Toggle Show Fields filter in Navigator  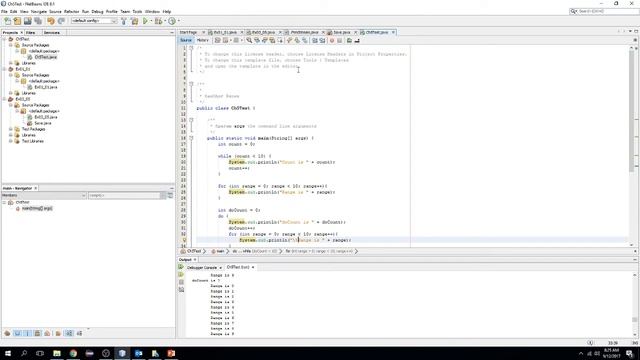point(17,333)
